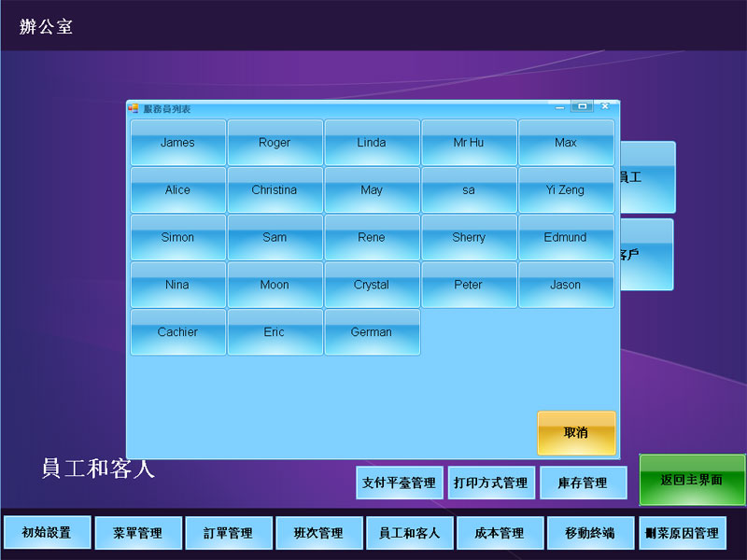This screenshot has height=560, width=747.
Task: Open the 移動終端 mobile terminal tab
Action: 590,533
